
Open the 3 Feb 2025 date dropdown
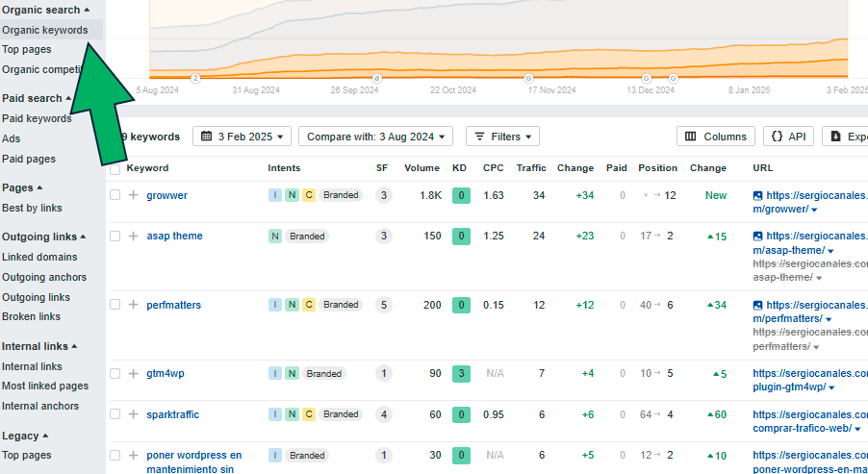(x=242, y=137)
